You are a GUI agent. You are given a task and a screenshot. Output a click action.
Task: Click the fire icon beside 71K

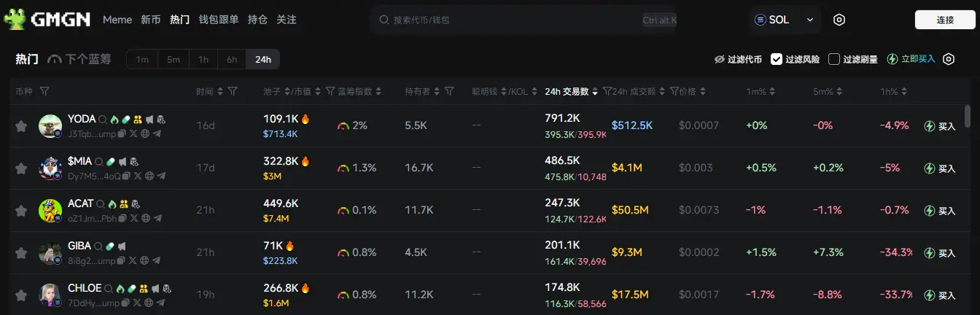(x=289, y=246)
